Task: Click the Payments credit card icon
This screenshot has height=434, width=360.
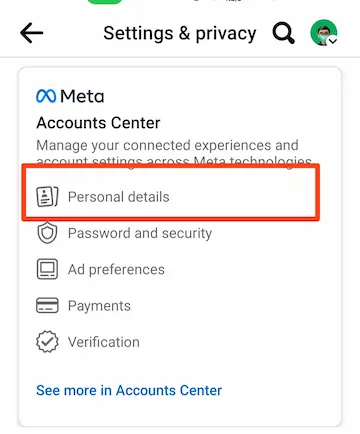Action: (47, 305)
